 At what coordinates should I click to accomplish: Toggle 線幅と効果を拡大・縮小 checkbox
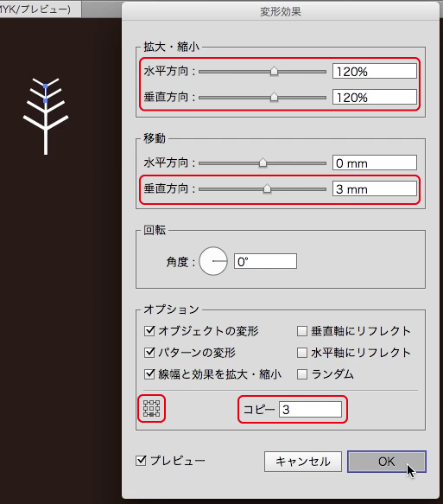pyautogui.click(x=149, y=374)
